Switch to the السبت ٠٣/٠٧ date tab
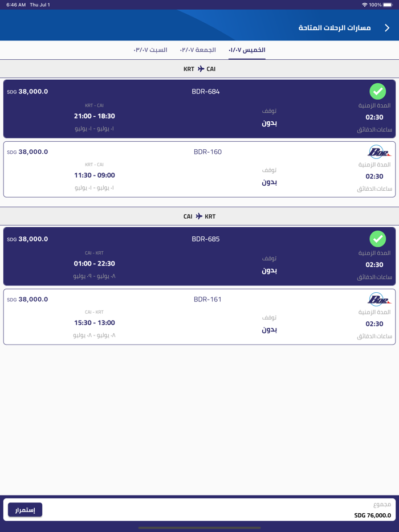399x532 pixels. coord(150,50)
